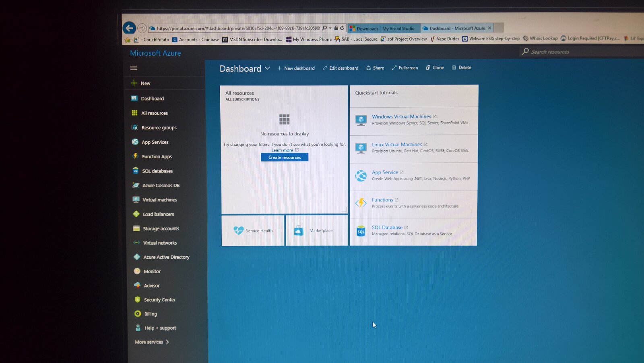The image size is (644, 363).
Task: Open the Windows Virtual Machines tutorial link
Action: coord(401,116)
